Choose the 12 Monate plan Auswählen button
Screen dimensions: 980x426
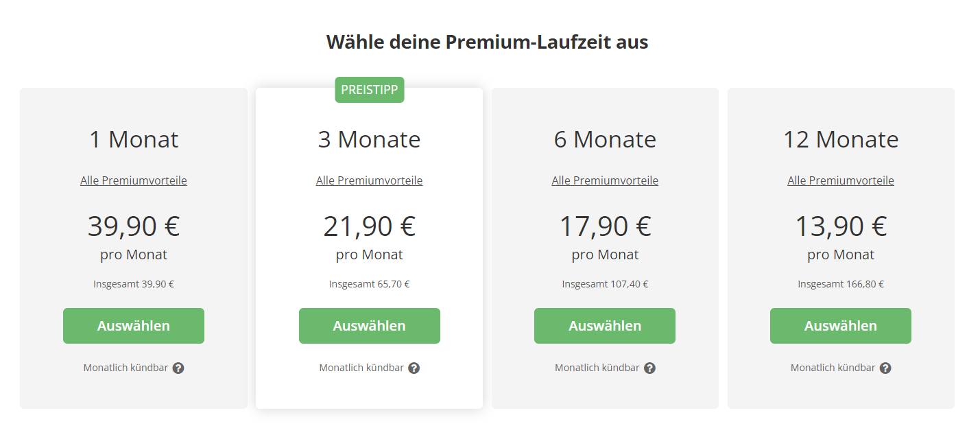coord(841,326)
